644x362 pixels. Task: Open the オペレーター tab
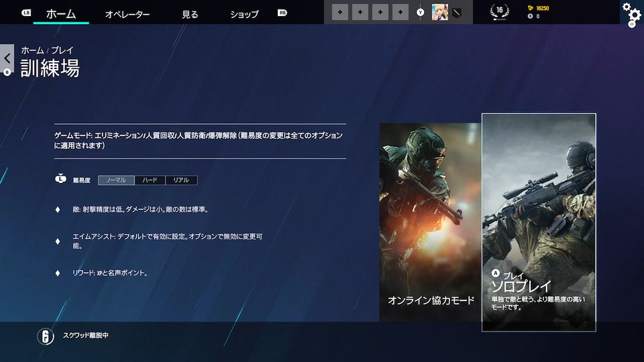(127, 14)
